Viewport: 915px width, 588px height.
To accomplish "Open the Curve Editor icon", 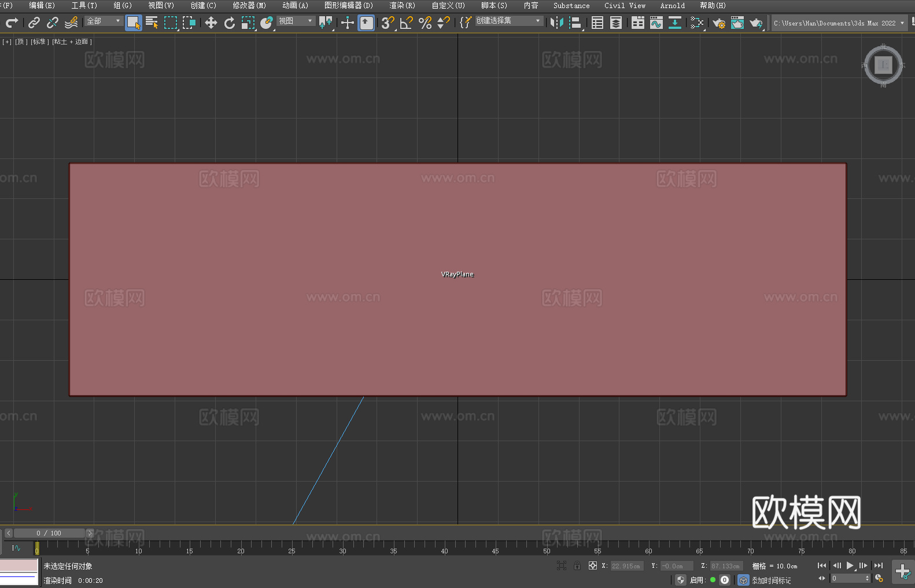I will tap(656, 23).
